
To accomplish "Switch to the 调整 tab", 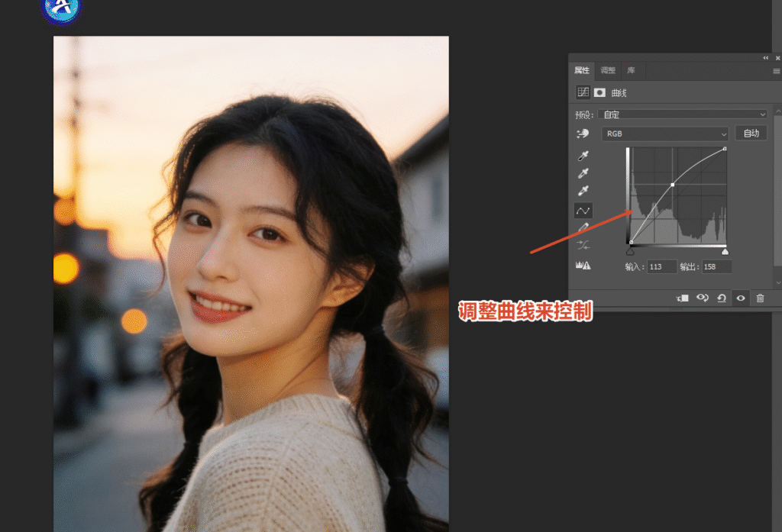I will point(608,70).
